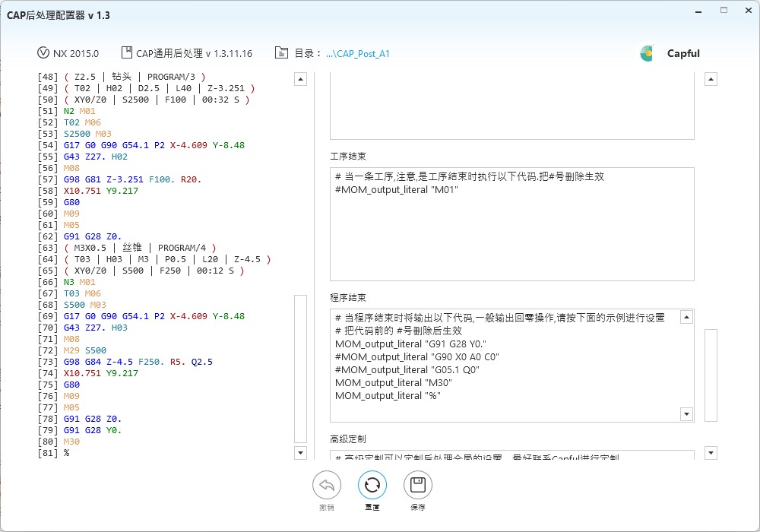Screen dimensions: 760x532
Task: Select code line [62] G91 G28 Z0.
Action: pyautogui.click(x=80, y=236)
